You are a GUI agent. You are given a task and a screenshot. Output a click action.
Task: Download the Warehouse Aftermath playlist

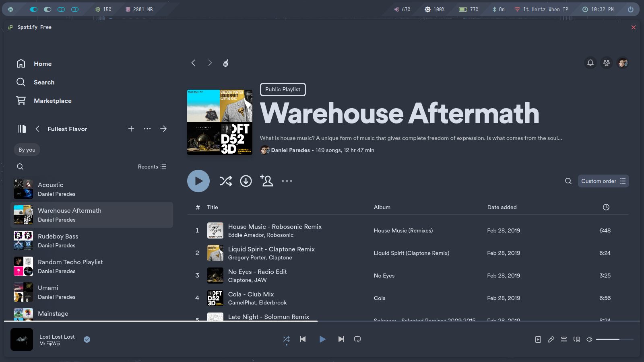(246, 181)
